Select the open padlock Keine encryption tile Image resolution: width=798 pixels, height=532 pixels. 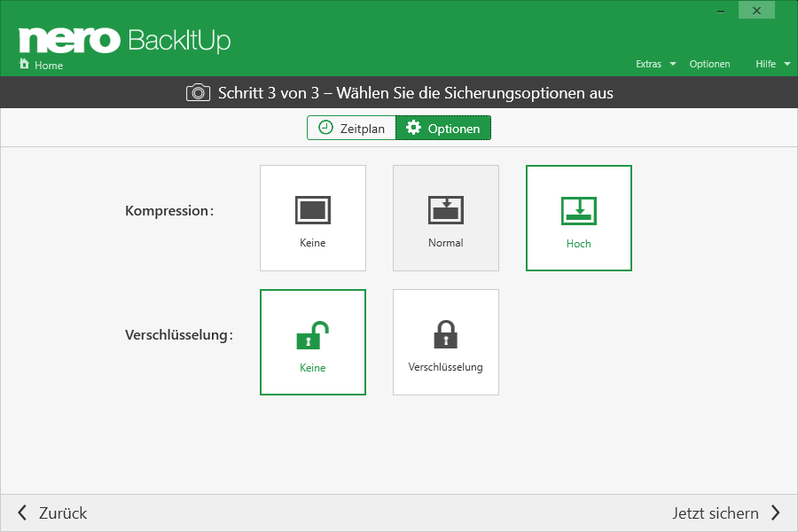click(313, 342)
